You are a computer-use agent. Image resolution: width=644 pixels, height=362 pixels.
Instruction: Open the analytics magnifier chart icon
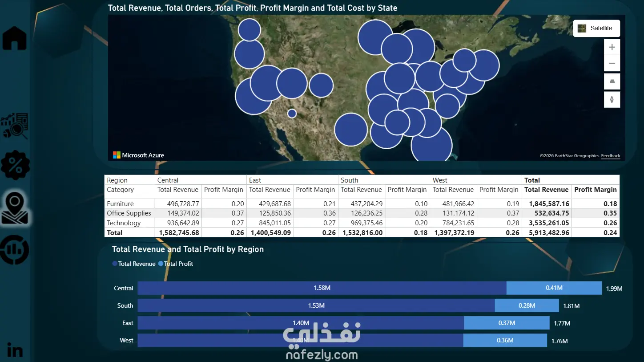click(x=15, y=126)
